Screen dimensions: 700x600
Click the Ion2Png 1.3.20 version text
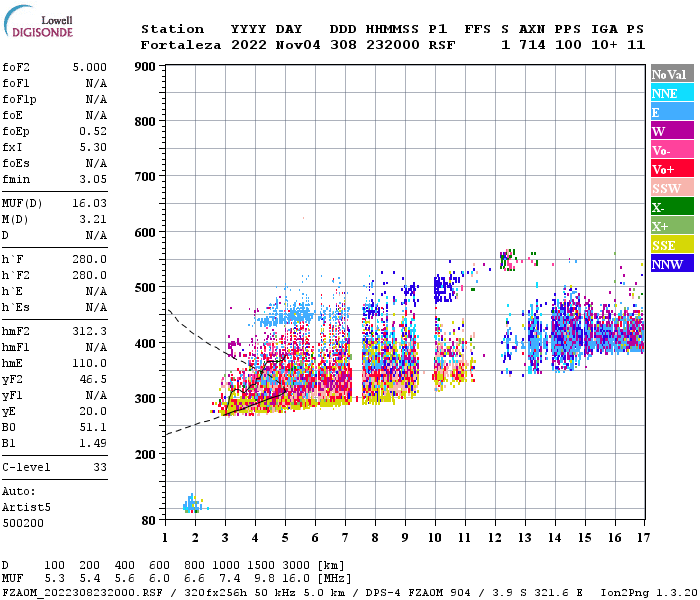coord(649,592)
